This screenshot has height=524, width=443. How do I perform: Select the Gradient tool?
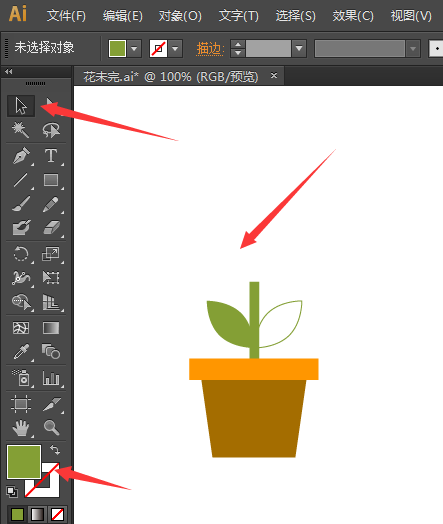(51, 328)
